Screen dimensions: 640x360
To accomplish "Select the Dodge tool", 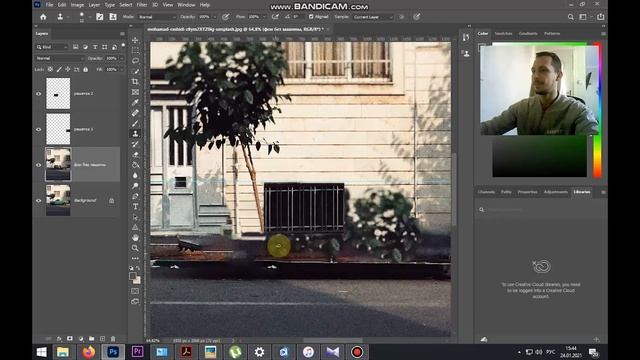I will [135, 186].
